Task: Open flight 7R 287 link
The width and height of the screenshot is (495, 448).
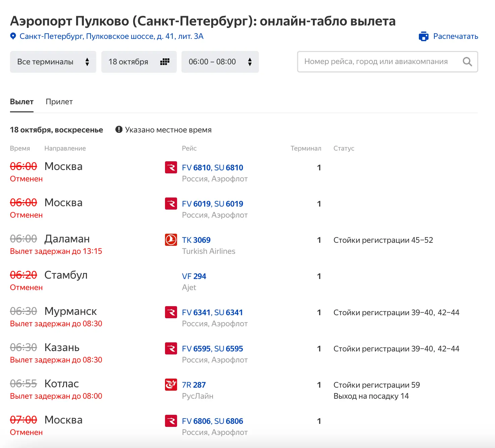Action: pyautogui.click(x=194, y=385)
